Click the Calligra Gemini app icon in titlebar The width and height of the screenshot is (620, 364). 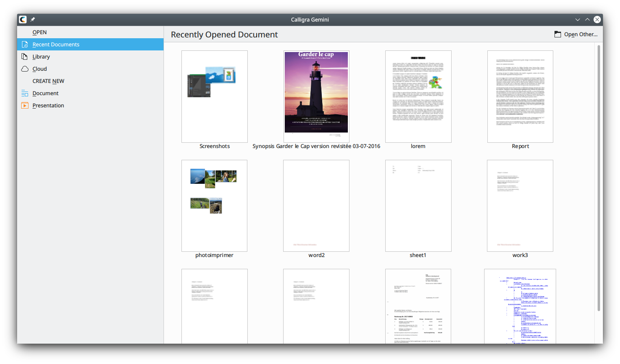pyautogui.click(x=23, y=20)
